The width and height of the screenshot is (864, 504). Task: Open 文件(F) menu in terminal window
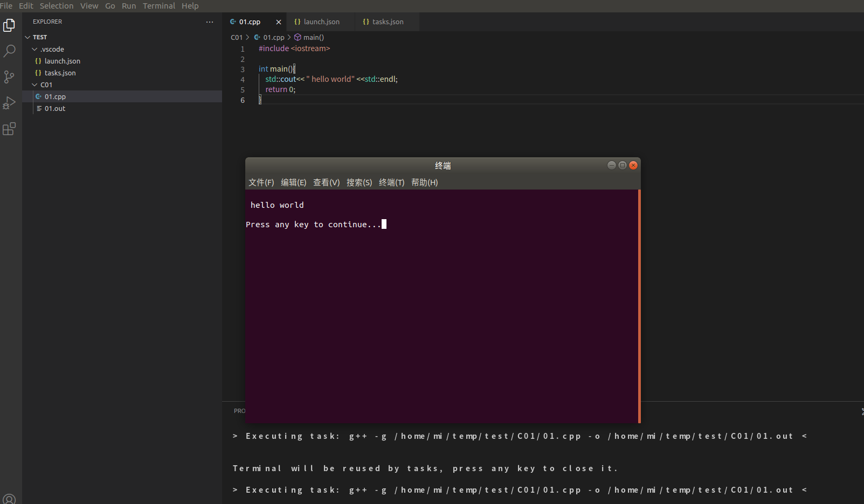tap(261, 183)
